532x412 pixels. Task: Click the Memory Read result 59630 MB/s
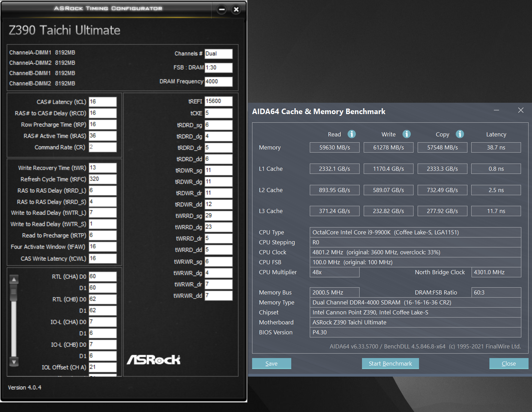[335, 147]
